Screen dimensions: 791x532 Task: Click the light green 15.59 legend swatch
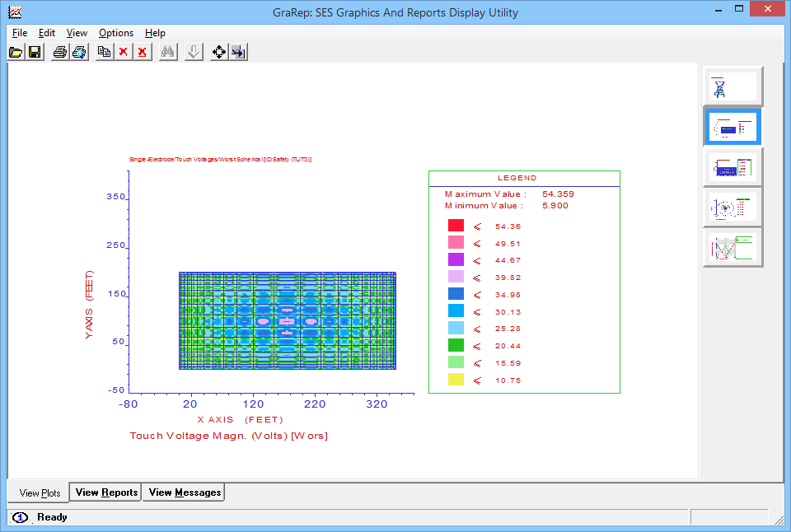point(456,362)
